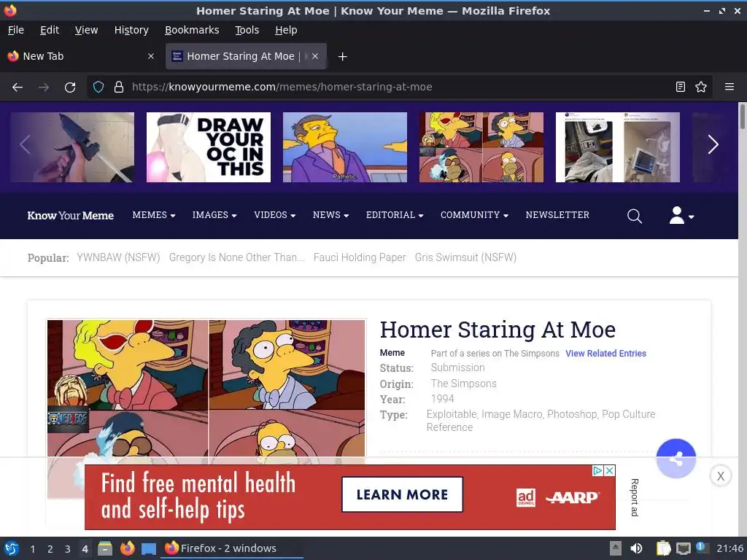
Task: Open the NEWSLETTER link
Action: tap(557, 215)
